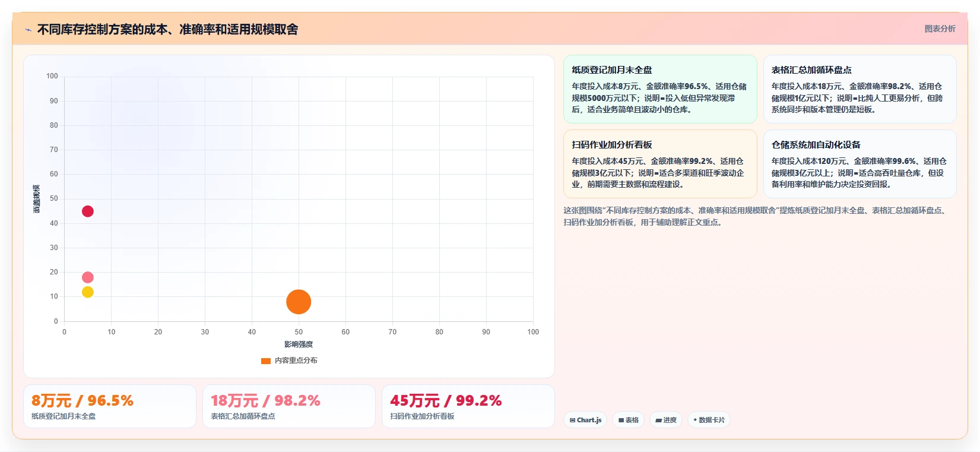
Task: Click the 表格 tag chip
Action: 628,420
